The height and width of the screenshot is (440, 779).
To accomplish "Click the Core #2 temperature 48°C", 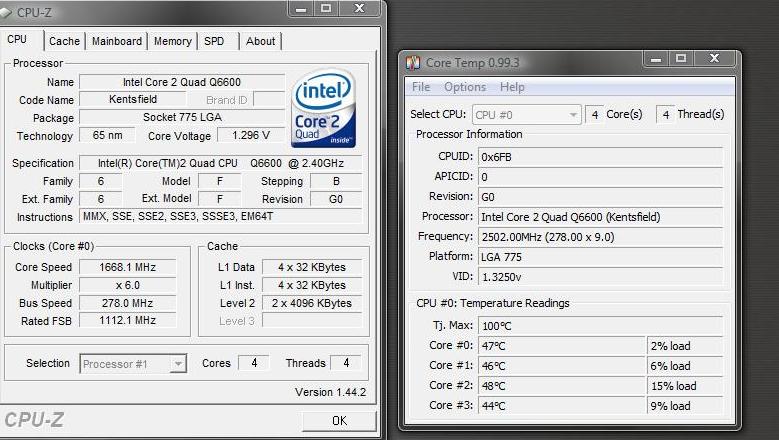I will pyautogui.click(x=561, y=386).
